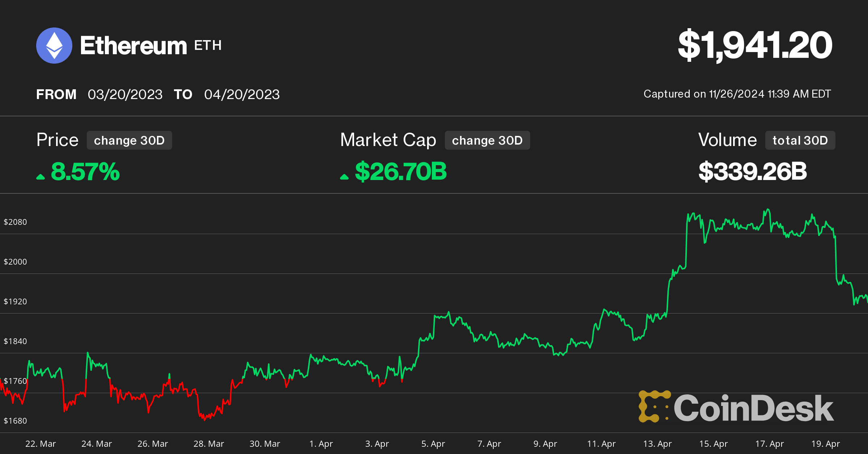Image resolution: width=868 pixels, height=454 pixels.
Task: Click the '19. Apr' x-axis label
Action: pos(825,444)
